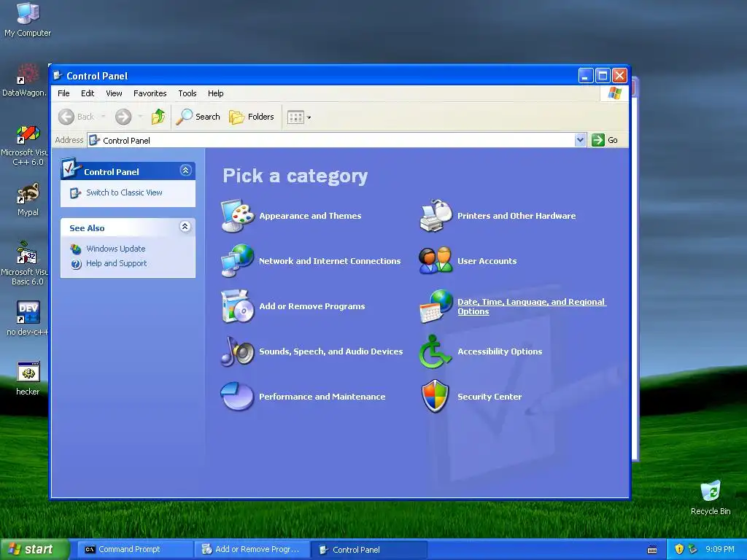The width and height of the screenshot is (747, 560).
Task: Select Microsoft Visual Basic 6.0 desktop icon
Action: 25,263
